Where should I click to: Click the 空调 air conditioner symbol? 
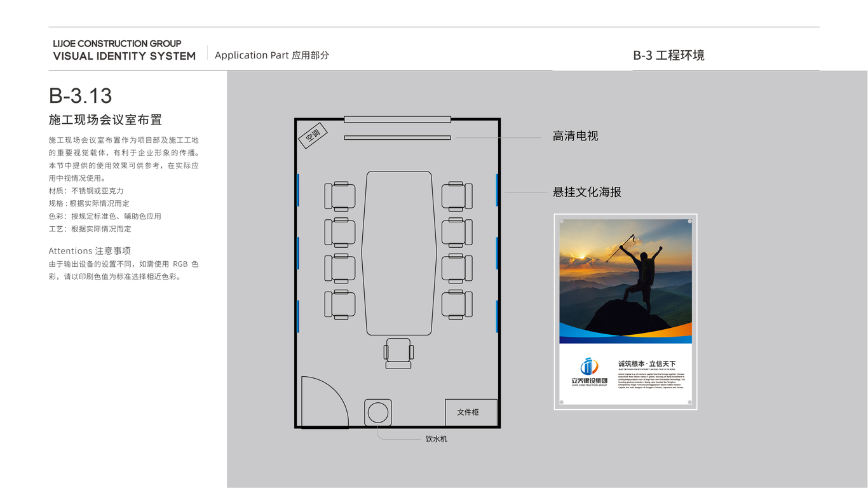pyautogui.click(x=313, y=135)
